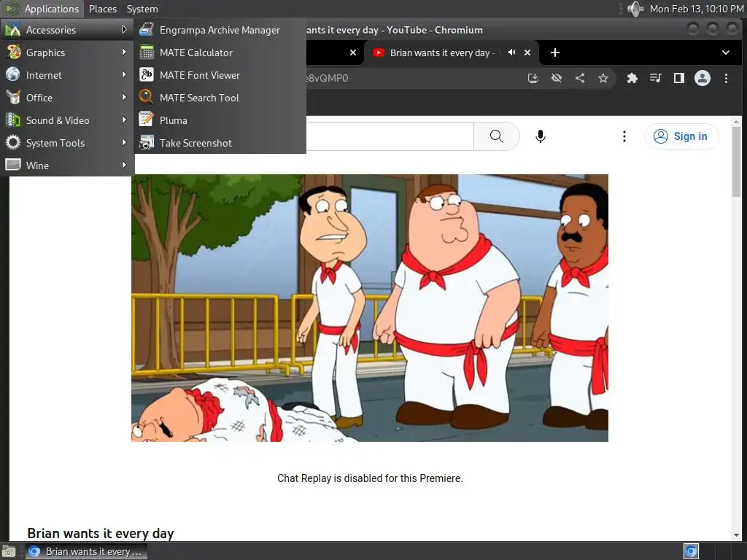
Task: Close the Brian wants it every day tab
Action: 527,52
